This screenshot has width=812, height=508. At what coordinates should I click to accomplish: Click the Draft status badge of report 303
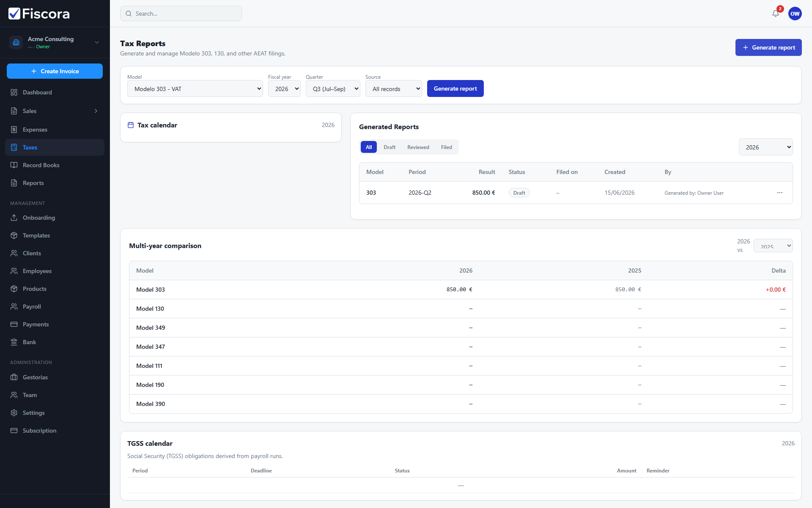coord(519,193)
